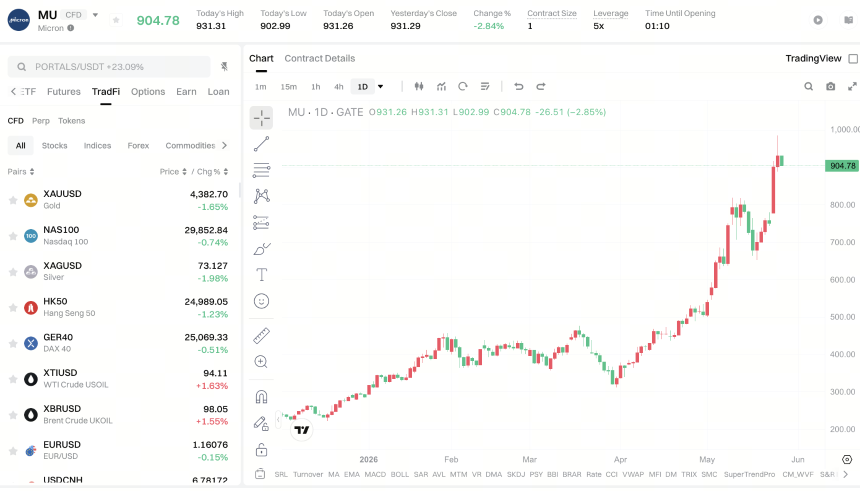This screenshot has width=860, height=491.
Task: Switch to the Futures tab
Action: pyautogui.click(x=64, y=92)
